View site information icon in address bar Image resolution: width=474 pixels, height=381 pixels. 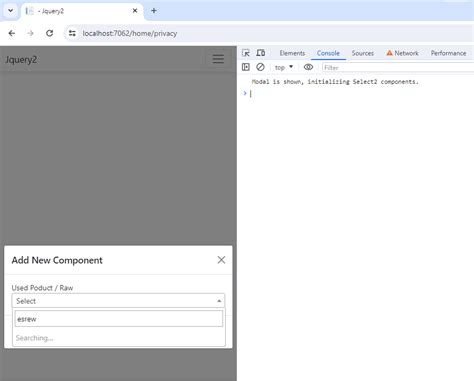click(72, 33)
